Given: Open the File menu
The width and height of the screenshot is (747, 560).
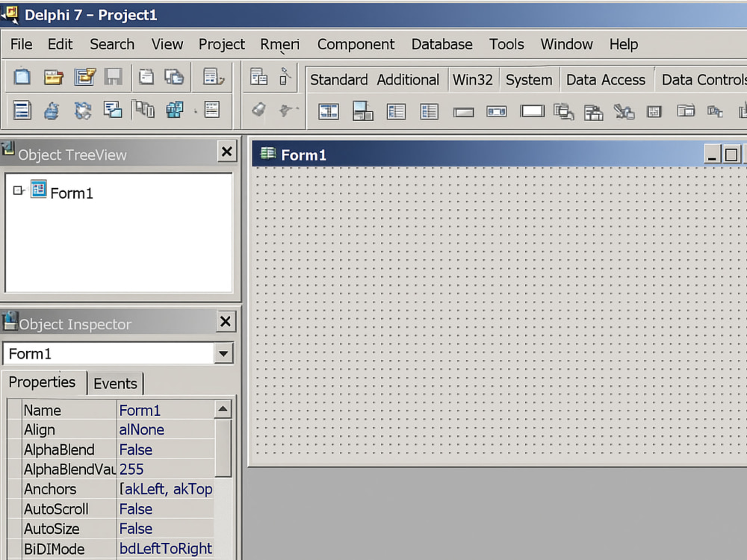Looking at the screenshot, I should point(22,44).
